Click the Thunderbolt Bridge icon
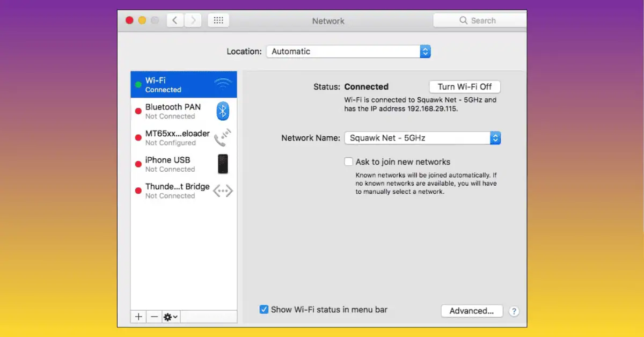This screenshot has width=644, height=337. click(223, 191)
